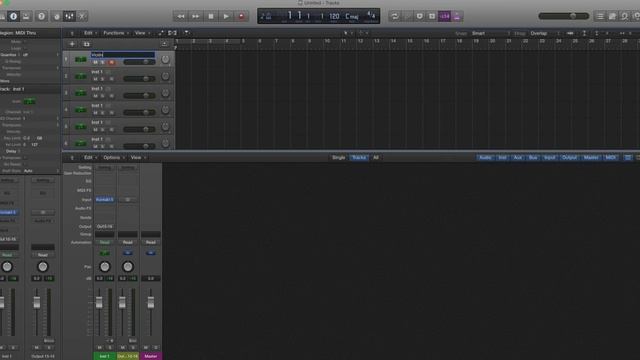Image resolution: width=640 pixels, height=360 pixels.
Task: Toggle Output channel strip filter button
Action: click(x=569, y=158)
